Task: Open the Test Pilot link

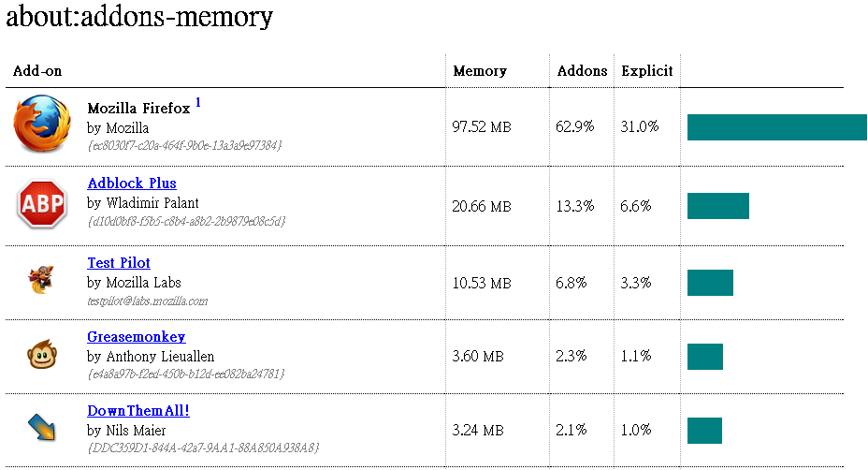Action: pos(119,263)
